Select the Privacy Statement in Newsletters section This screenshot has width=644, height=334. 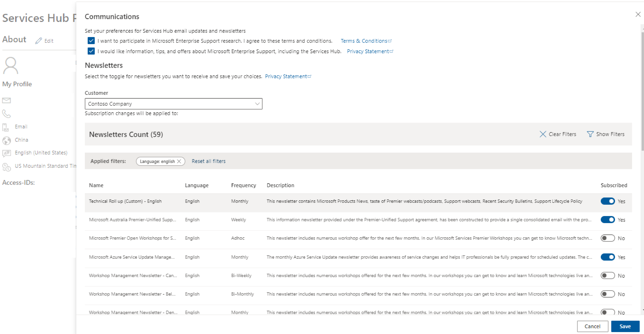(288, 76)
